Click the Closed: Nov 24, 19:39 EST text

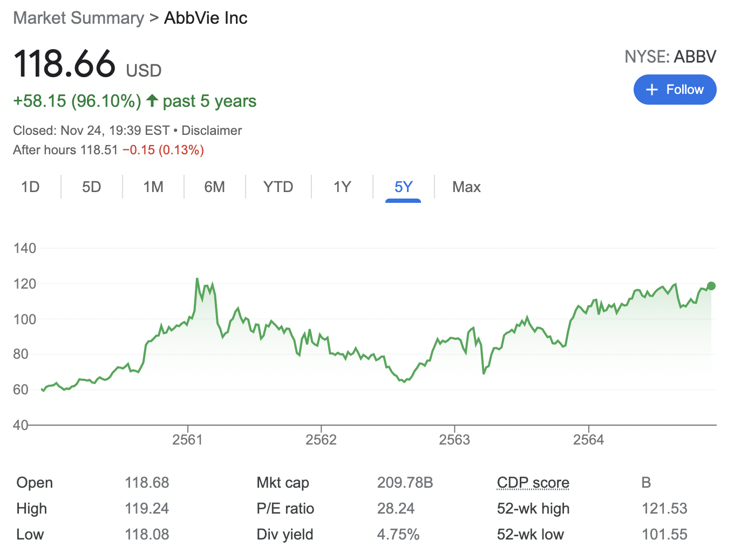point(91,131)
